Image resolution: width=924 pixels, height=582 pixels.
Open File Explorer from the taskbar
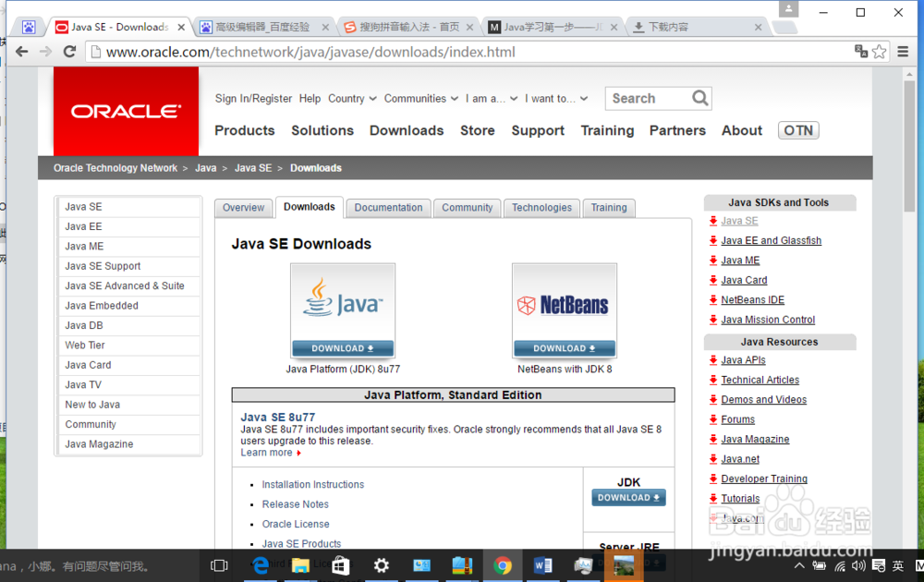[300, 565]
